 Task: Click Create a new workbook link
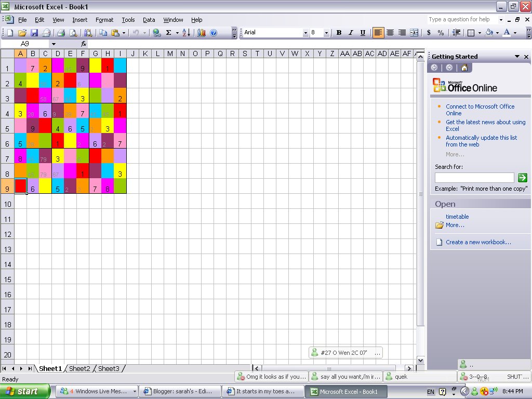tap(478, 242)
